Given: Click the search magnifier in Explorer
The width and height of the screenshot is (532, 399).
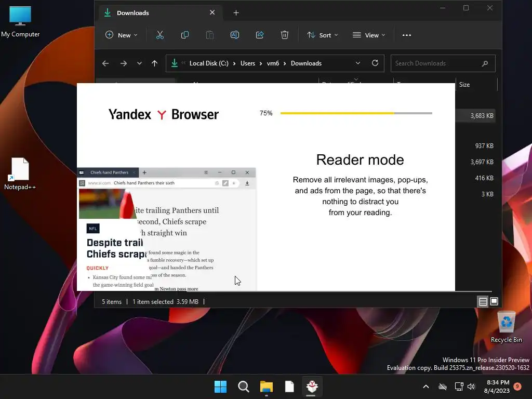Looking at the screenshot, I should pos(485,63).
